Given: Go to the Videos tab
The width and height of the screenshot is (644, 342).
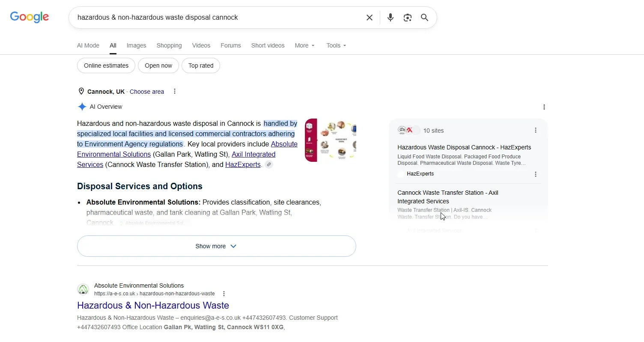Looking at the screenshot, I should pos(201,45).
